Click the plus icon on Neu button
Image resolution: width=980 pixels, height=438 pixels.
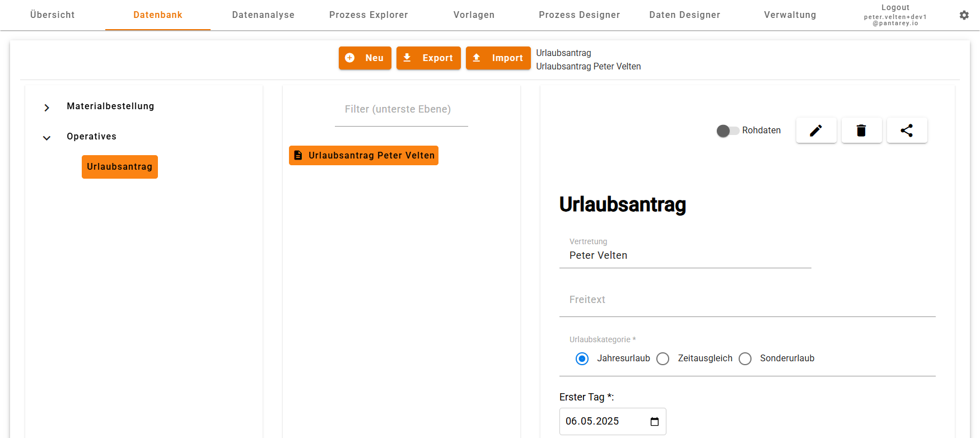(350, 58)
